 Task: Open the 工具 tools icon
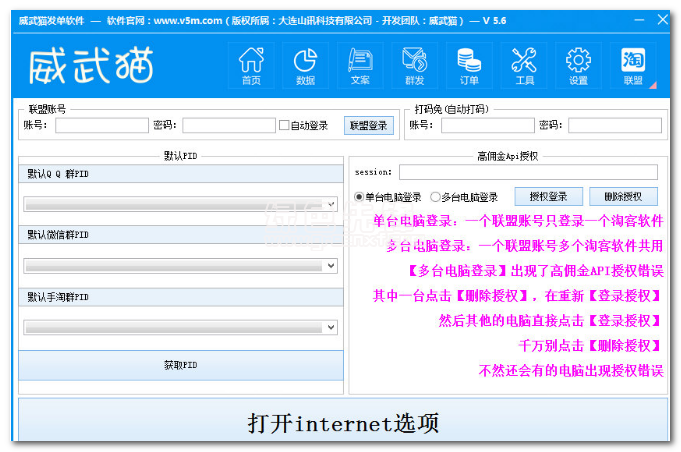[x=524, y=66]
